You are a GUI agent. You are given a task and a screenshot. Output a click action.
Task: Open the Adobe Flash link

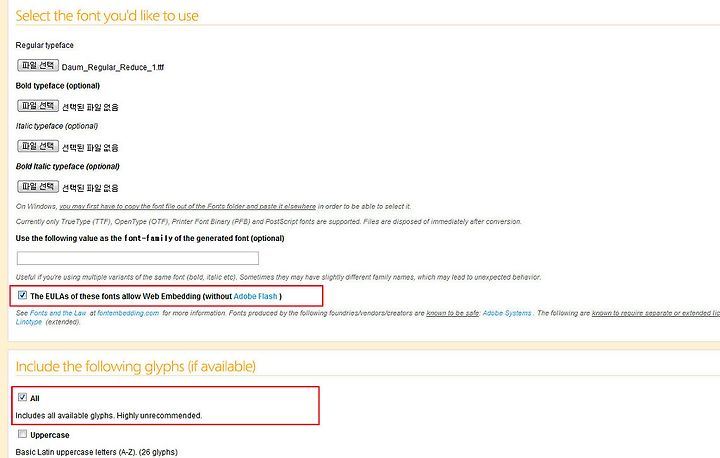click(255, 297)
